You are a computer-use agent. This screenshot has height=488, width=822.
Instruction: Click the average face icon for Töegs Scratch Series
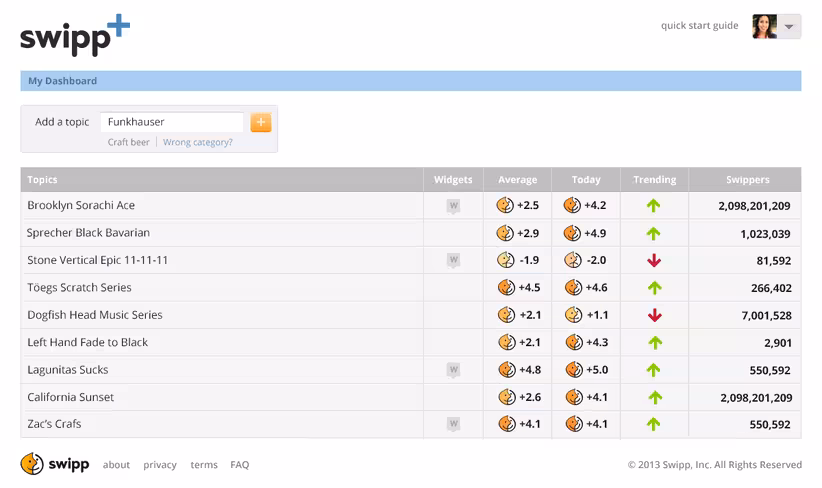506,287
